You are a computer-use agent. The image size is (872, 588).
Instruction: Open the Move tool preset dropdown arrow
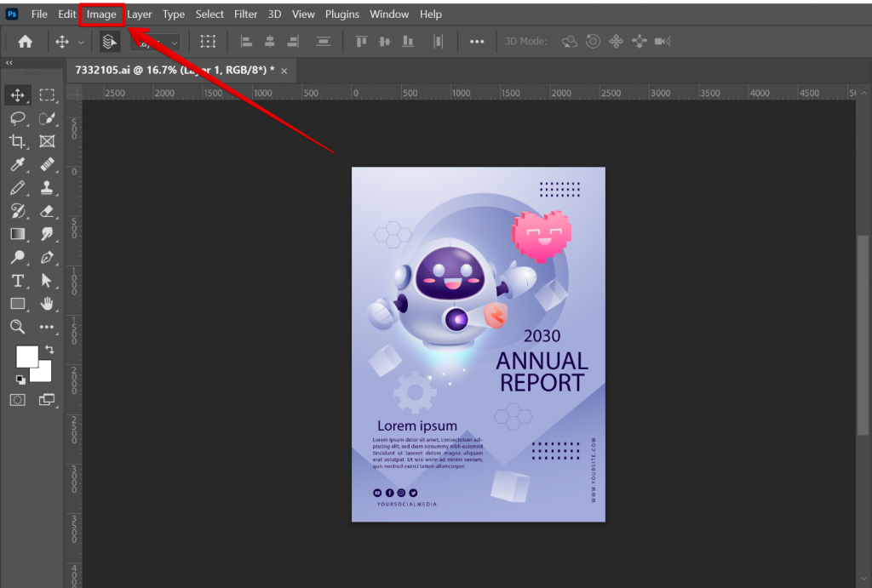pos(81,41)
